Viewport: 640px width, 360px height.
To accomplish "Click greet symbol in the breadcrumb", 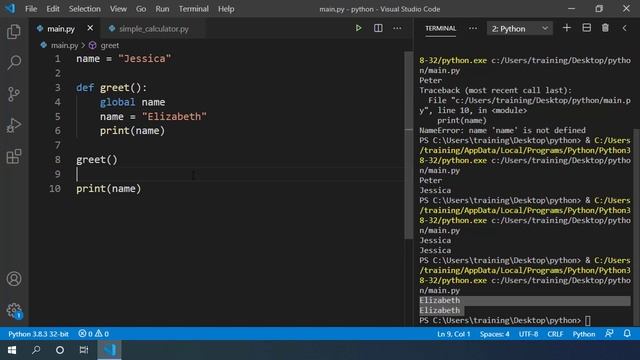I will [x=110, y=45].
